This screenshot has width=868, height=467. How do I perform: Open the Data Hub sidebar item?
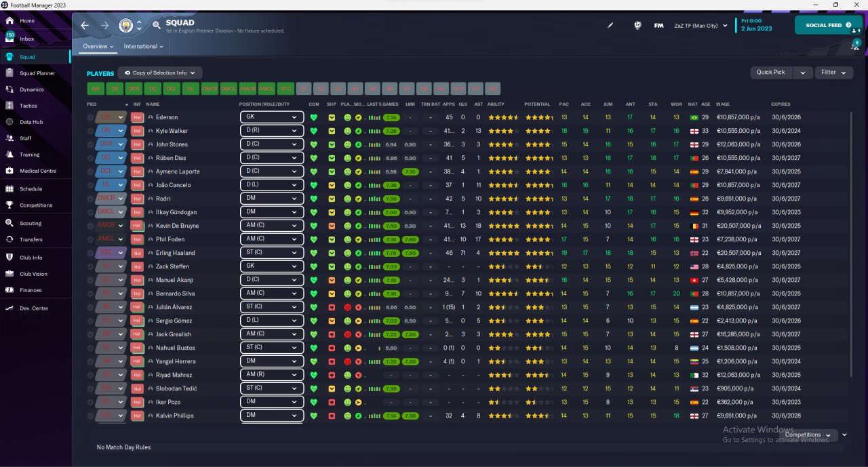(31, 122)
